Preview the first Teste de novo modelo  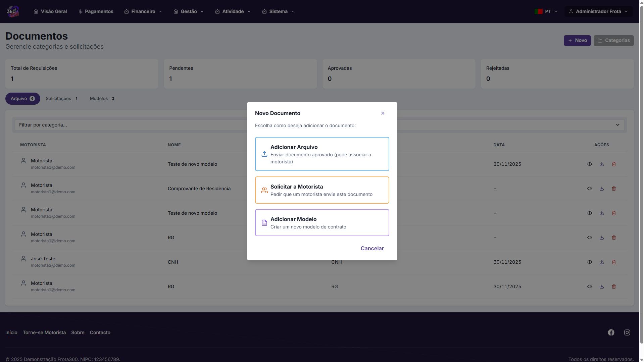click(589, 164)
